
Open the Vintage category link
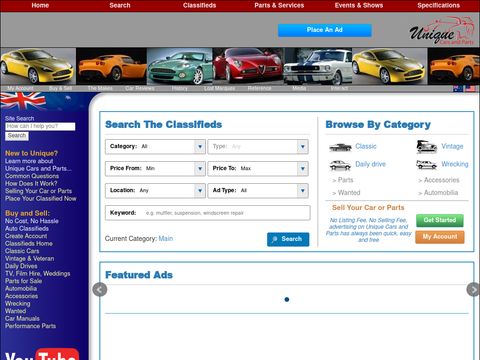(452, 146)
